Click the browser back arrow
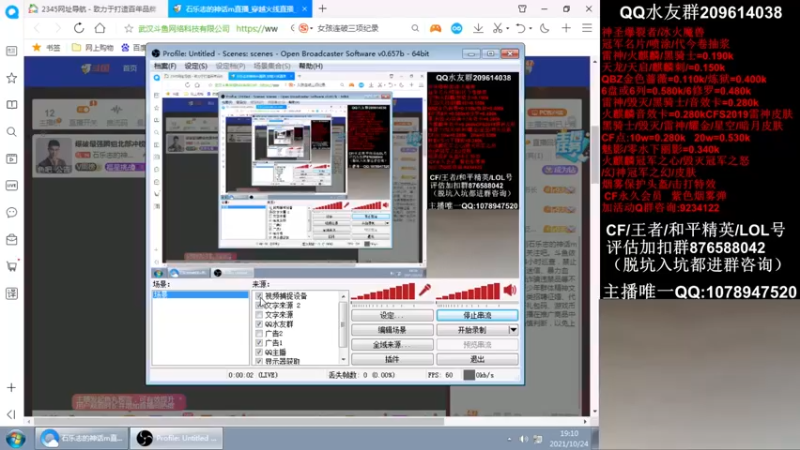Viewport: 800px width, 450px height. pyautogui.click(x=37, y=28)
